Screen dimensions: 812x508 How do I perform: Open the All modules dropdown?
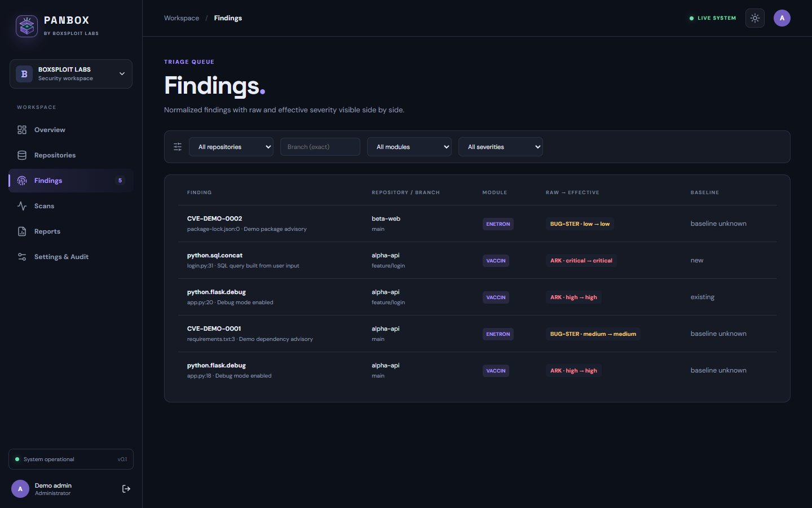click(x=409, y=147)
